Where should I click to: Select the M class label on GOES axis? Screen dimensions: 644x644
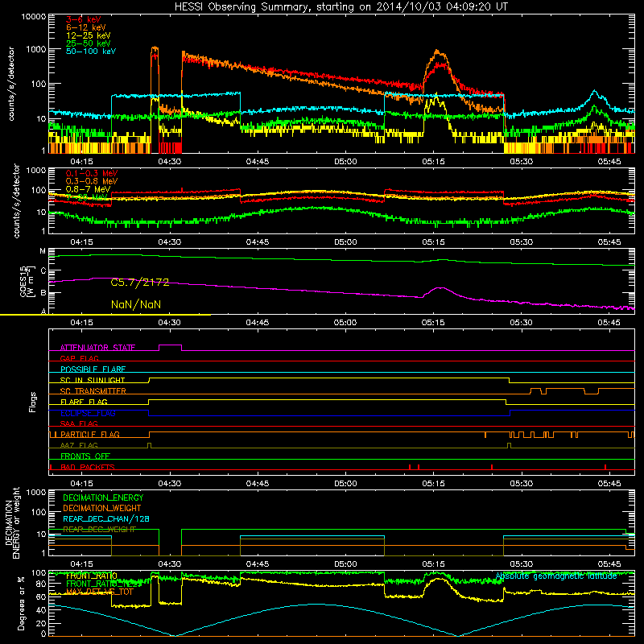click(x=43, y=251)
